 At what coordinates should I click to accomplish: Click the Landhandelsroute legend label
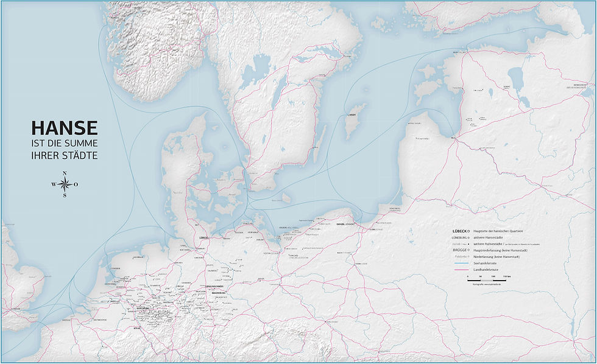coord(486,270)
